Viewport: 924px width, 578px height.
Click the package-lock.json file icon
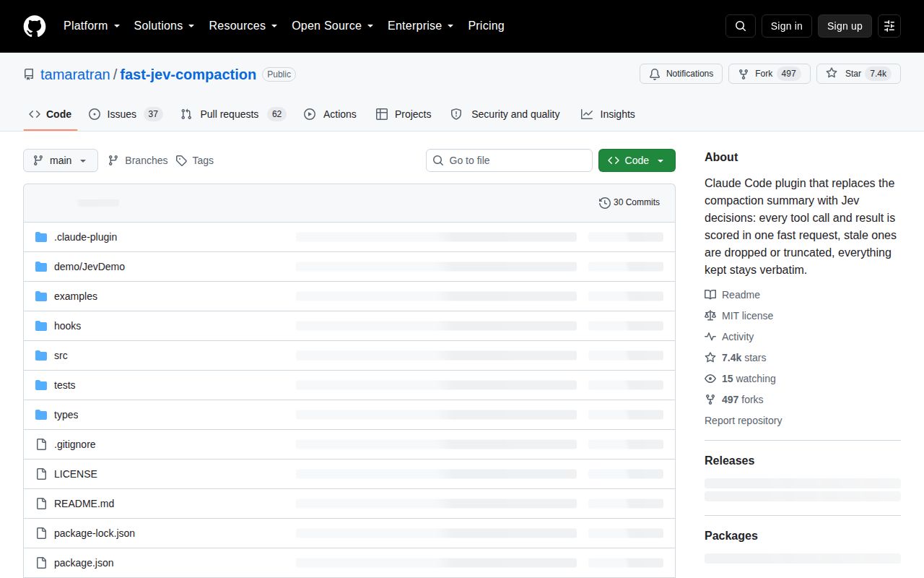[41, 533]
